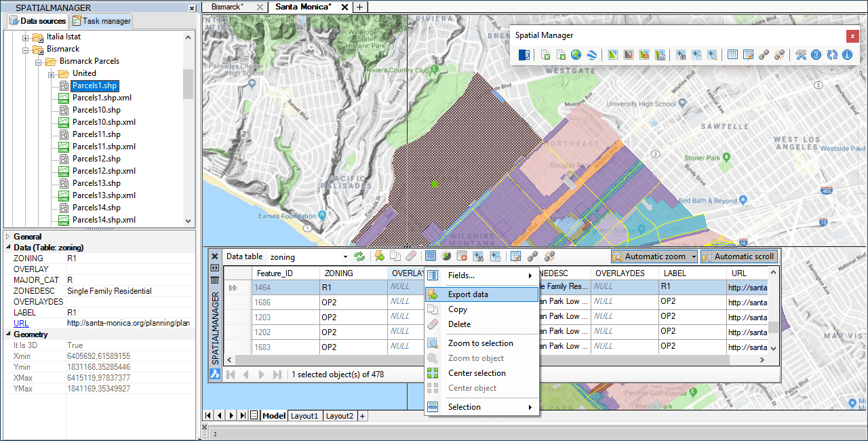Click the BricsCAD logo icon below SPATIALMANAGER label

pyautogui.click(x=214, y=374)
